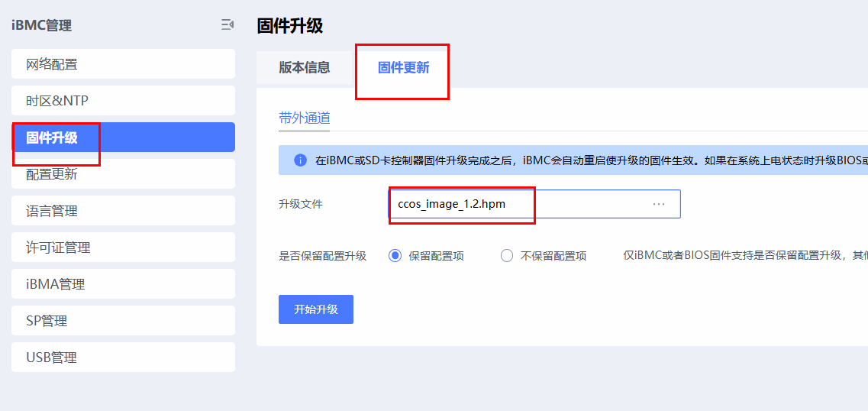Open 许可证管理 page

point(123,248)
